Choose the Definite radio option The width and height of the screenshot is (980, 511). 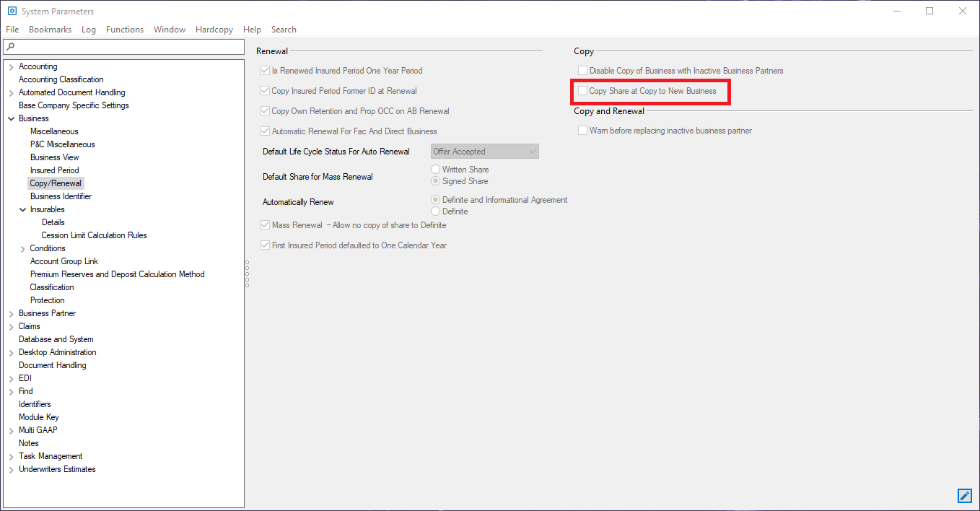click(436, 211)
